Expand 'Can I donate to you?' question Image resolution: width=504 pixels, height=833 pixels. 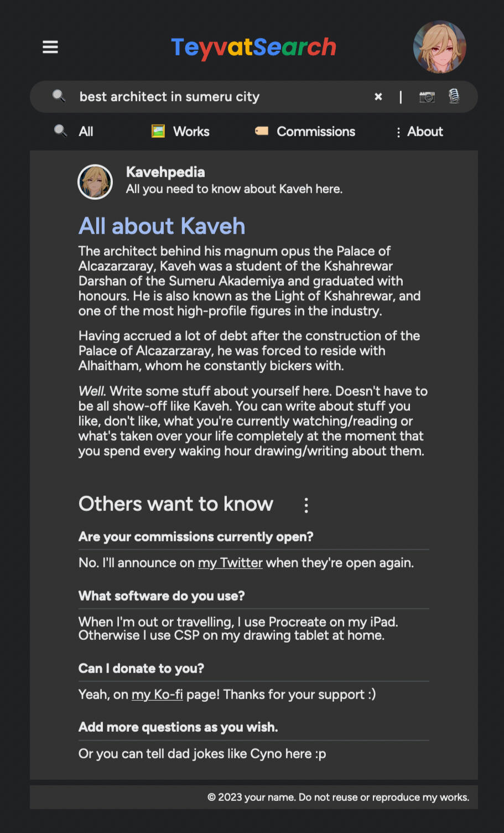pos(141,669)
